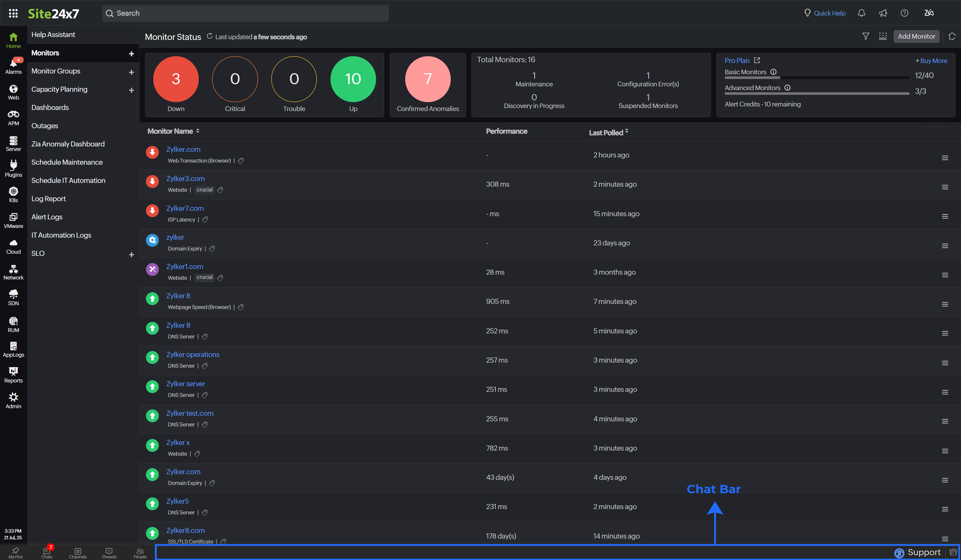Expand SLO plus button

pyautogui.click(x=131, y=254)
